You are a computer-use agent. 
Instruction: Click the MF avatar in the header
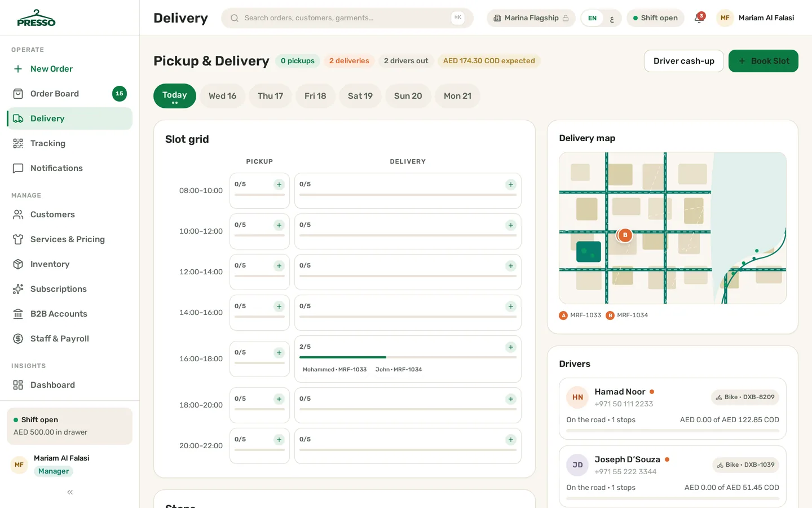point(725,18)
